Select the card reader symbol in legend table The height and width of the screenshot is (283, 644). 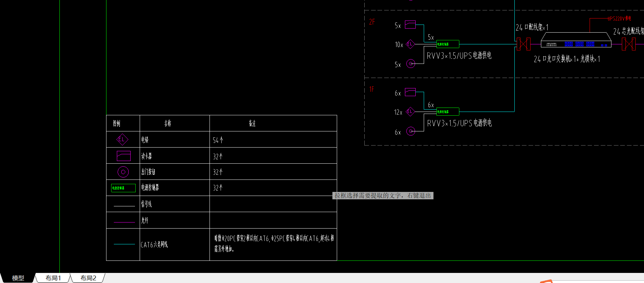[x=124, y=156]
